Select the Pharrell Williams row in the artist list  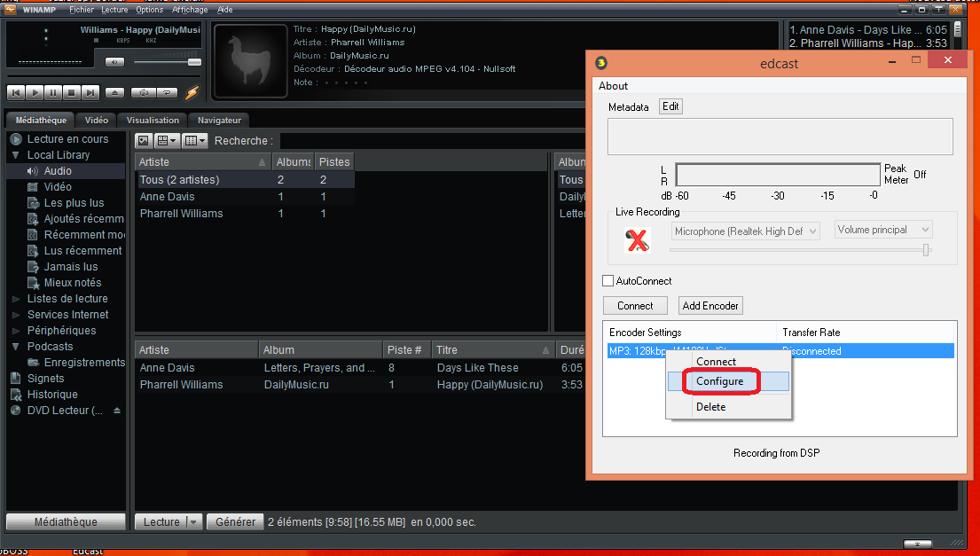click(247, 214)
